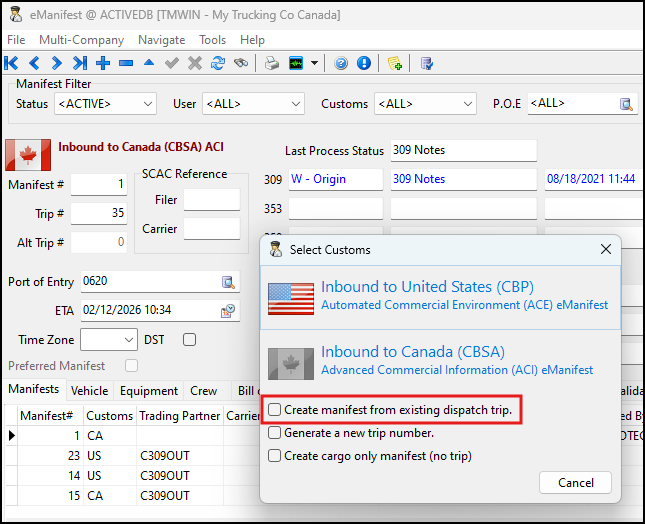Click the Last Process Status field
Viewport: 645px width, 524px height.
(464, 151)
